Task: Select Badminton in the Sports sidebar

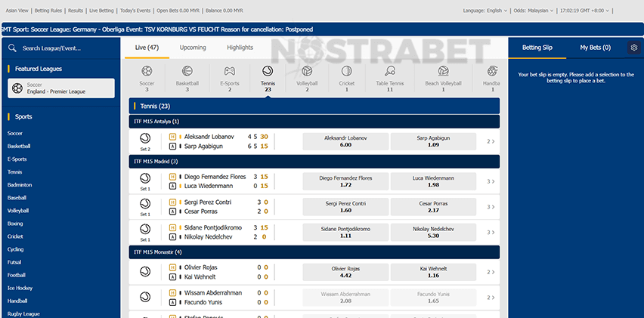Action: point(20,185)
